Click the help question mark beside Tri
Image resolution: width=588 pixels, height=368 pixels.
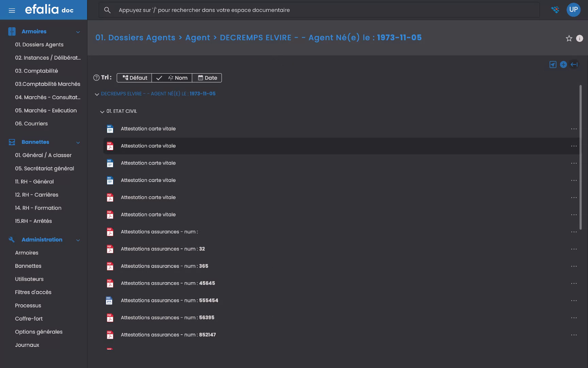point(96,77)
